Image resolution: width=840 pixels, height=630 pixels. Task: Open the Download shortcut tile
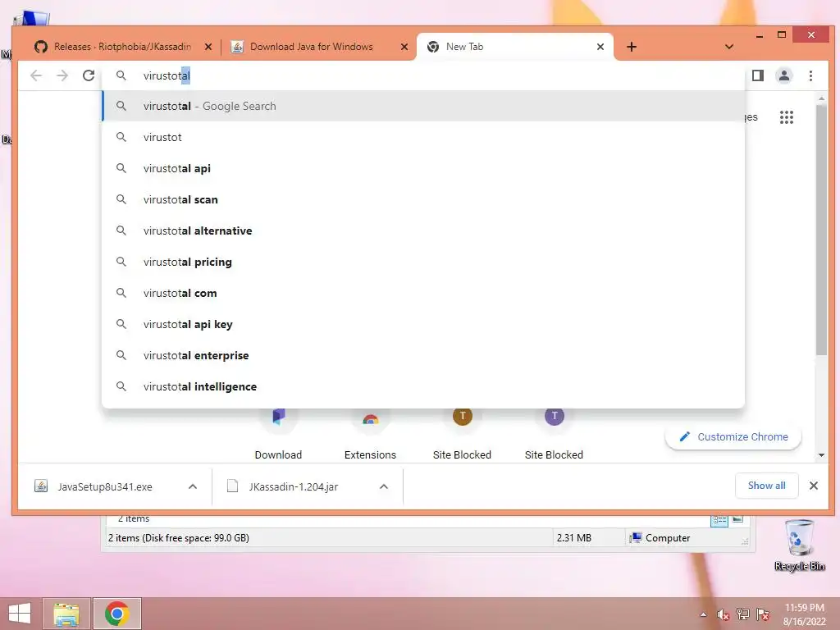point(278,434)
